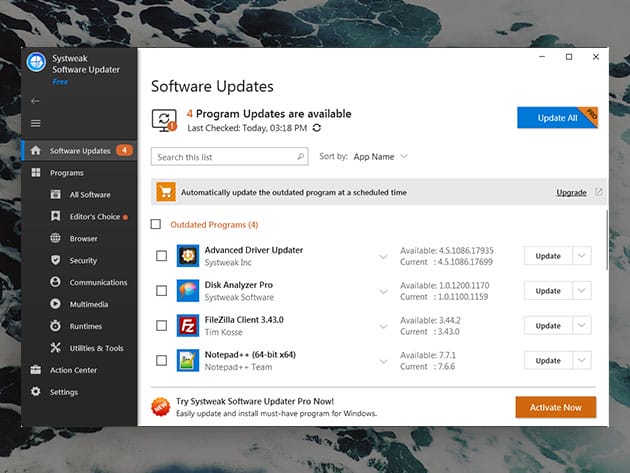The image size is (630, 473).
Task: Click the Update All button
Action: tap(557, 118)
